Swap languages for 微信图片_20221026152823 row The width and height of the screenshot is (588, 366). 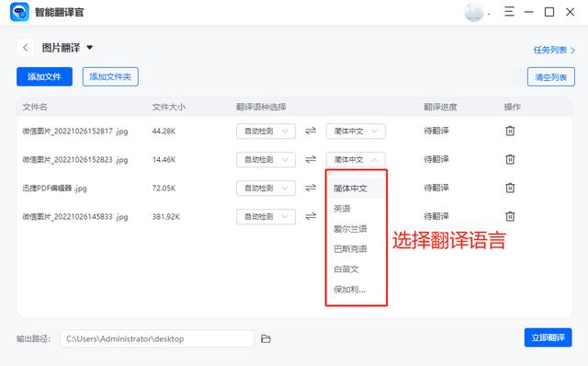pos(311,159)
